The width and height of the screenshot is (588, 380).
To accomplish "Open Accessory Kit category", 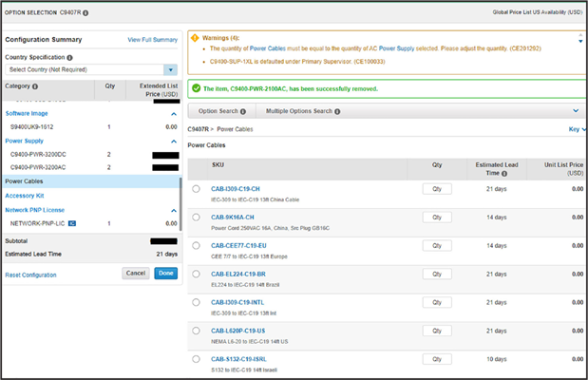I will pyautogui.click(x=25, y=196).
